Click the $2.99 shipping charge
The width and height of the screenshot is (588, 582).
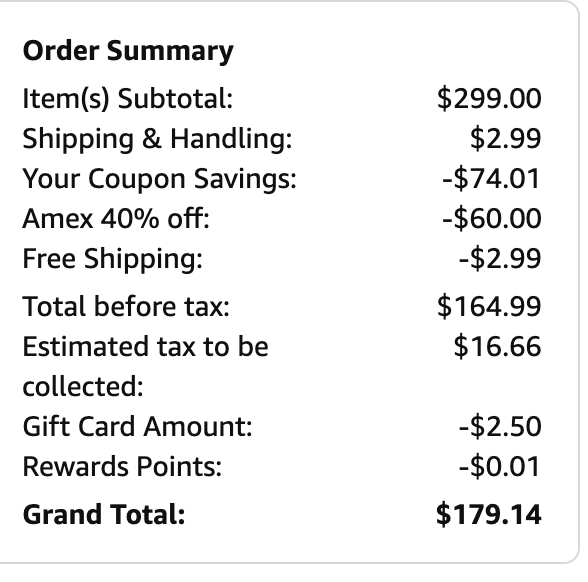click(506, 139)
